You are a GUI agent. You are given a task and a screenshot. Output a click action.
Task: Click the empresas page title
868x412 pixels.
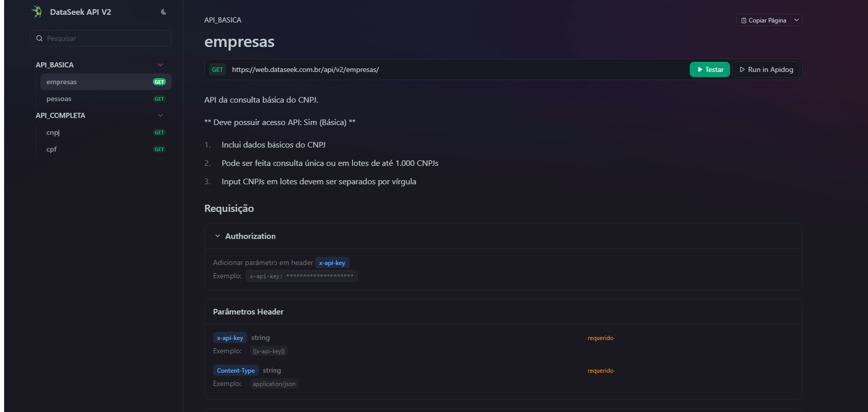click(239, 41)
